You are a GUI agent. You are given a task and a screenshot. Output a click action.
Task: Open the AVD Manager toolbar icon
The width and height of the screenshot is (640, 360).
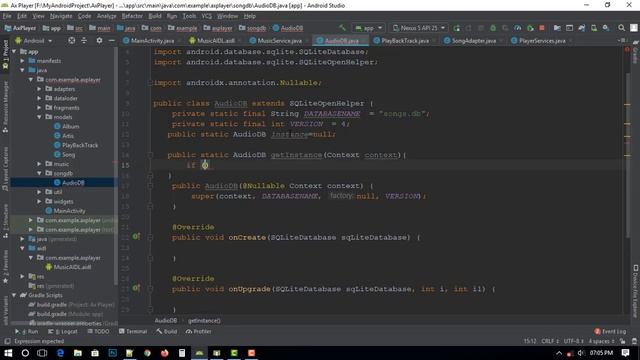pos(594,28)
